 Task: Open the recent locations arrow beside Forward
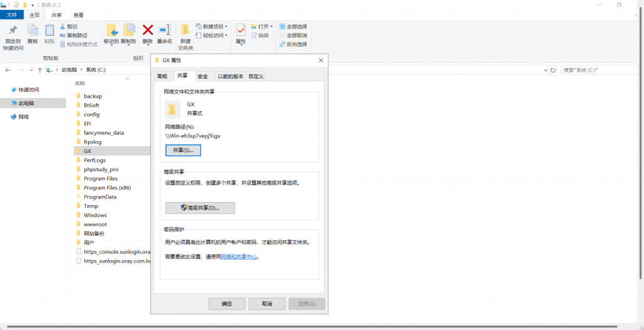[31, 70]
